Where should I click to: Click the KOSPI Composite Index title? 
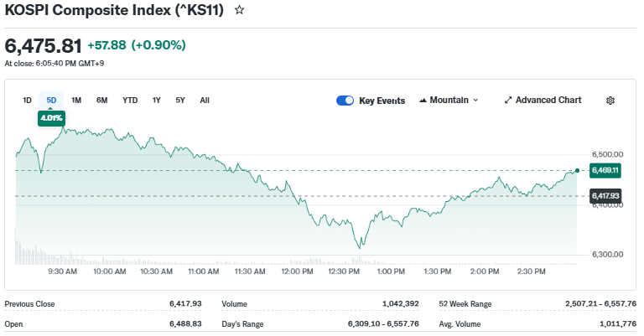(114, 10)
